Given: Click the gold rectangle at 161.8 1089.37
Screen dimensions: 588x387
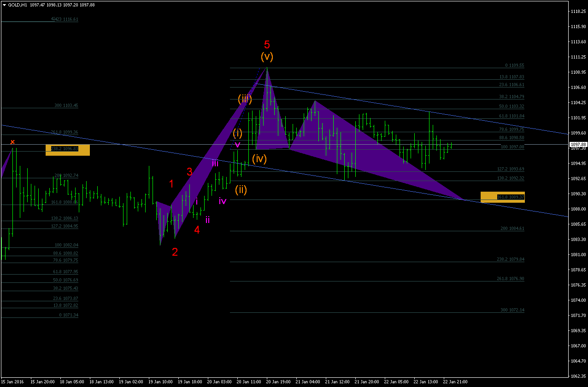Looking at the screenshot, I should pyautogui.click(x=503, y=197).
